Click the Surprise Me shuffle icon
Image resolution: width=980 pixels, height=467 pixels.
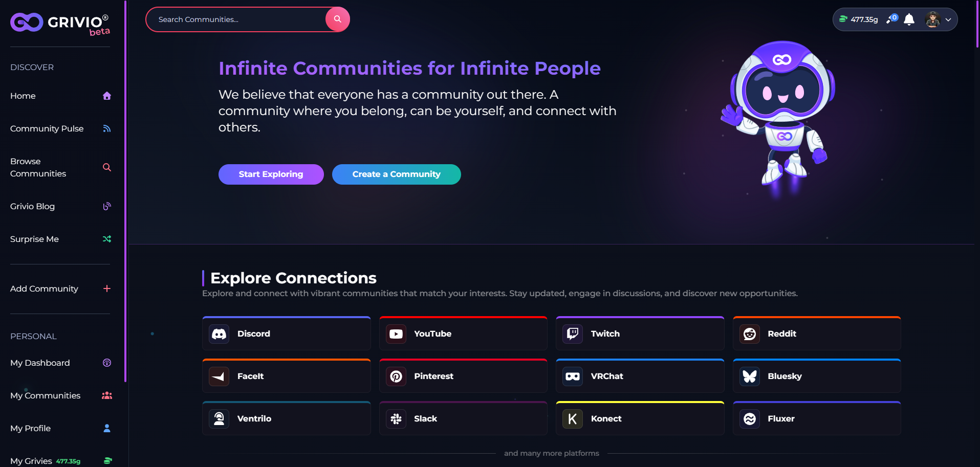pos(107,239)
